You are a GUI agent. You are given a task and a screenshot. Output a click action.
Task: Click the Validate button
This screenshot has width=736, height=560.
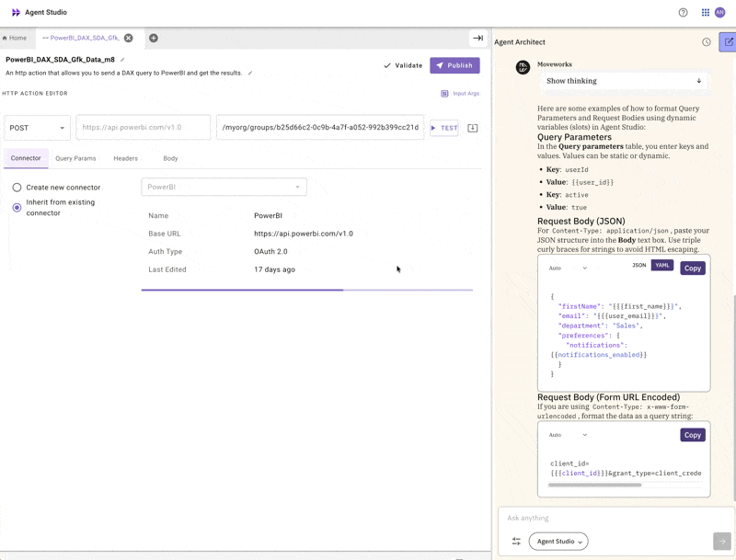[403, 65]
